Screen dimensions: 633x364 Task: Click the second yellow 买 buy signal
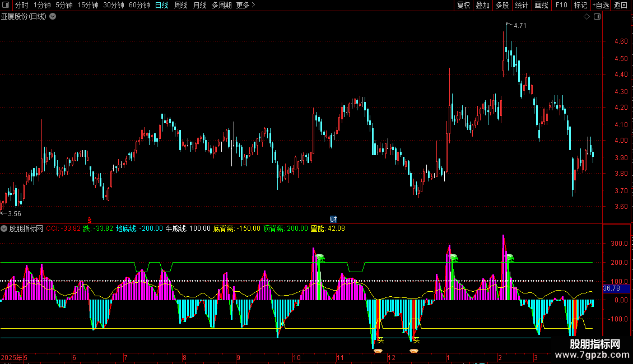(416, 340)
